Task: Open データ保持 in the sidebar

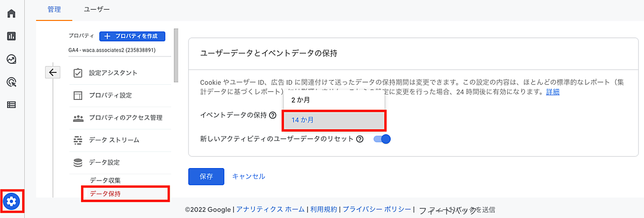Action: [105, 193]
